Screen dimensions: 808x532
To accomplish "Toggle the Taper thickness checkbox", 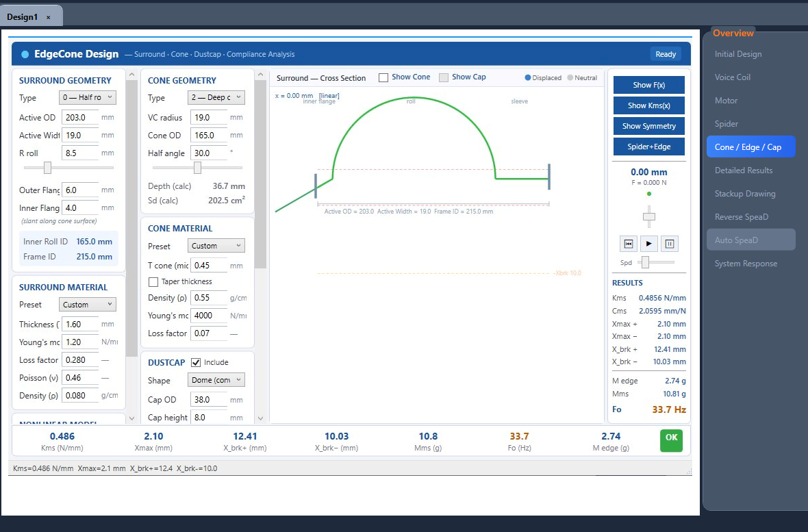I will [153, 282].
